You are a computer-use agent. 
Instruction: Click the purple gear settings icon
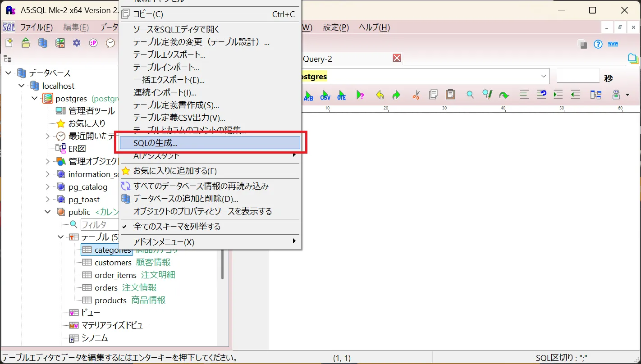pyautogui.click(x=77, y=43)
